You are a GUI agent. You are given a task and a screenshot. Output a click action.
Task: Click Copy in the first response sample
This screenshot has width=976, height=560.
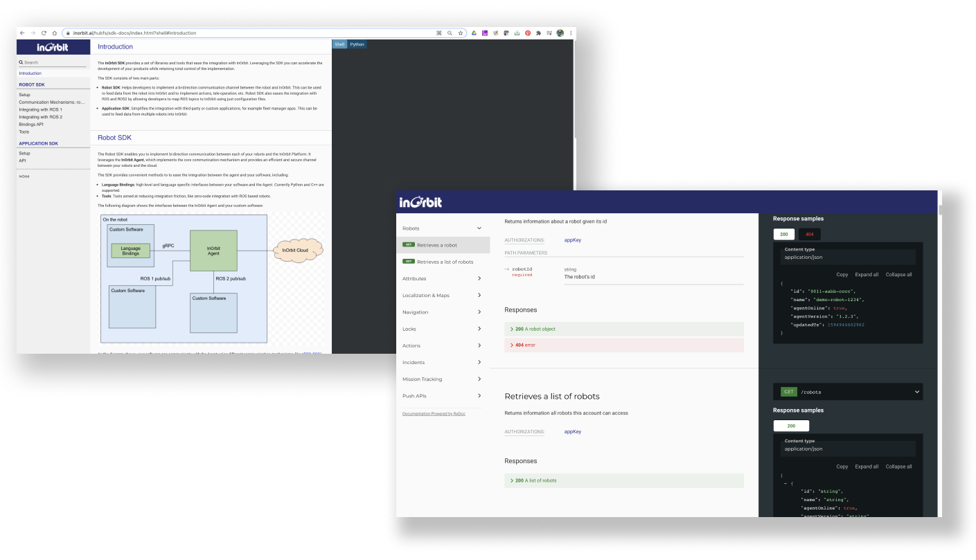[842, 275]
